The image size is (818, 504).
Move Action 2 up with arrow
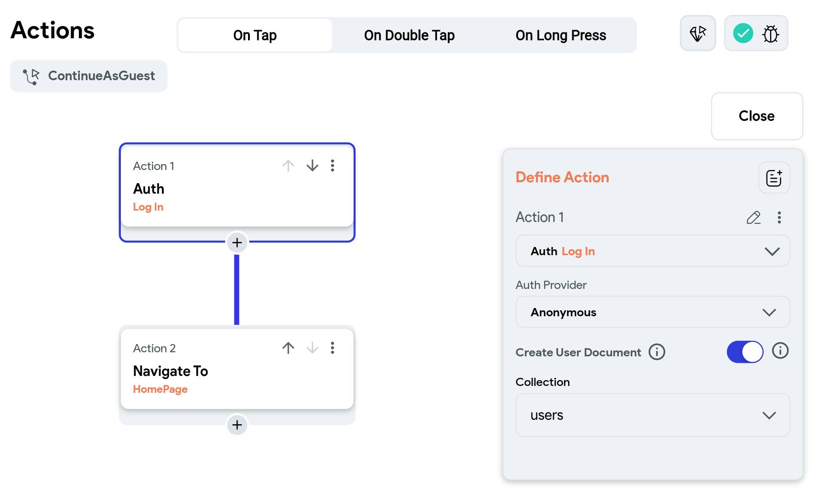288,348
